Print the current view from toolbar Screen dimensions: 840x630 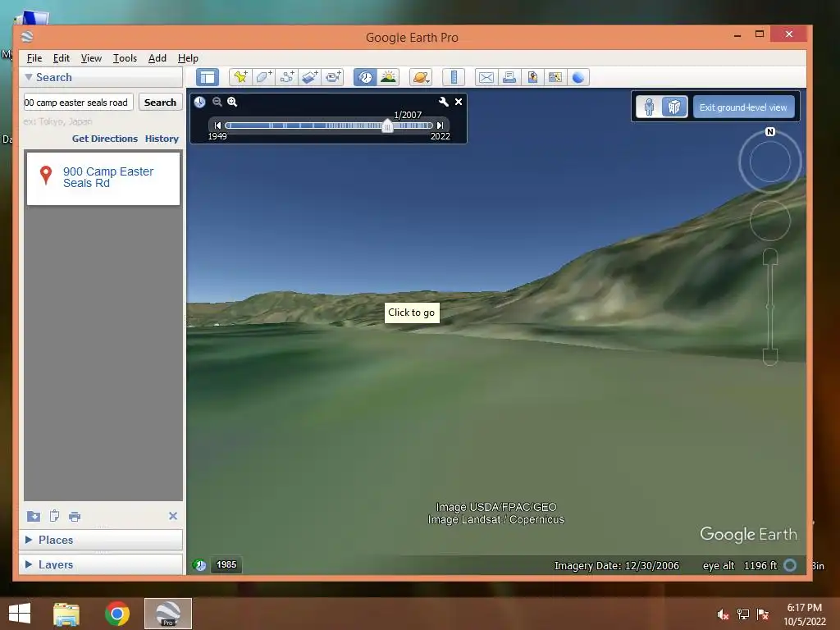[509, 77]
